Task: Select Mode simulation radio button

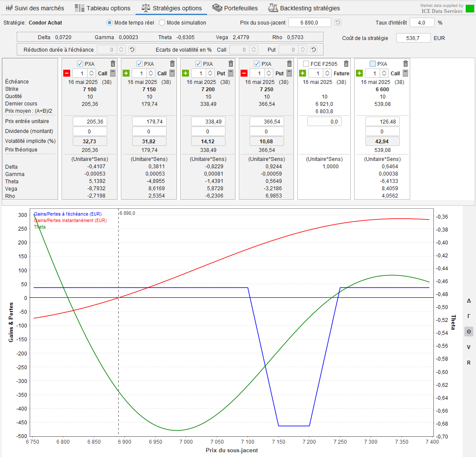Action: (162, 23)
